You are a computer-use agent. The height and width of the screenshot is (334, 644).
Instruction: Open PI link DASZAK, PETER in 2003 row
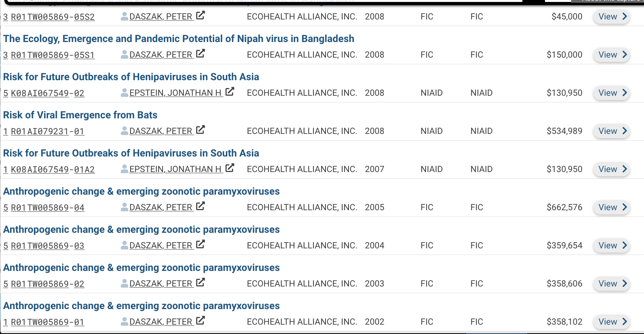point(161,284)
